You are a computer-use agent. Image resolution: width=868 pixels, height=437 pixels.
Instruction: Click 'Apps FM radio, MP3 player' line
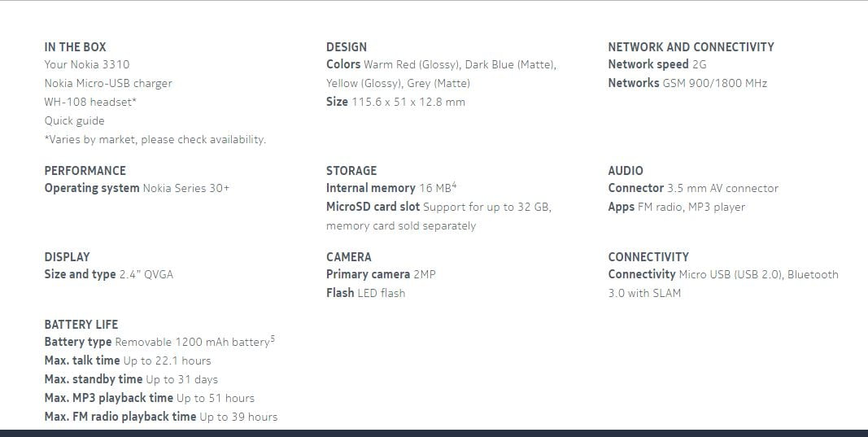coord(677,207)
